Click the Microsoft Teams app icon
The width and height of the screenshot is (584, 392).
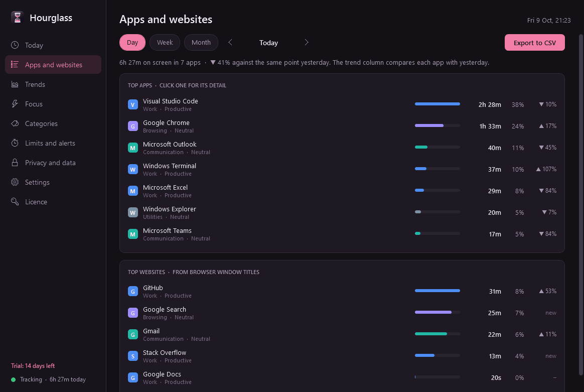pyautogui.click(x=133, y=234)
